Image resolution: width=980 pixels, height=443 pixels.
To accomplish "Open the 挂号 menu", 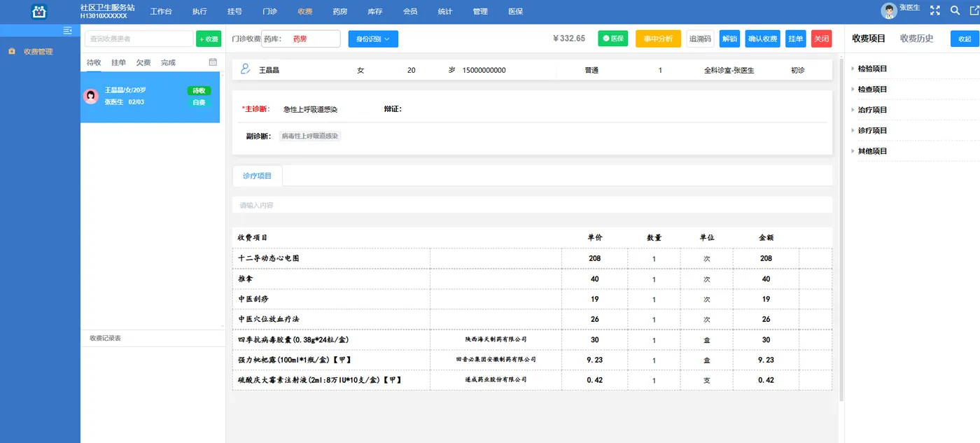I will (234, 12).
